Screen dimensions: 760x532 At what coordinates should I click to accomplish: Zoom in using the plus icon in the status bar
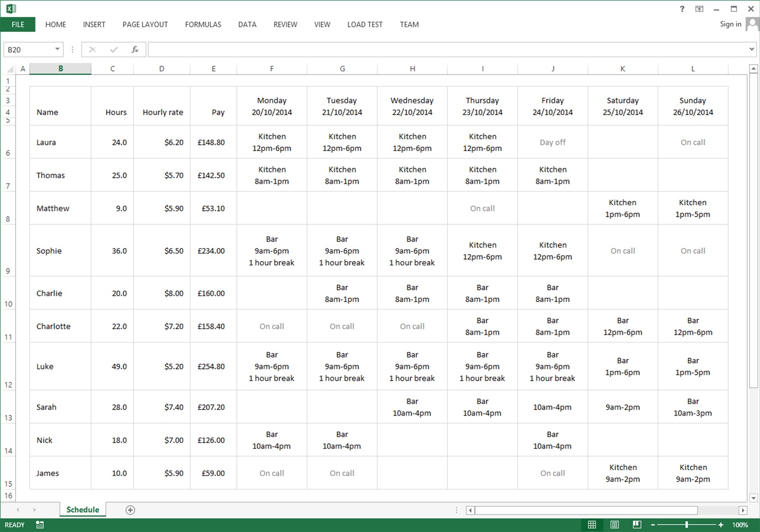pos(721,524)
